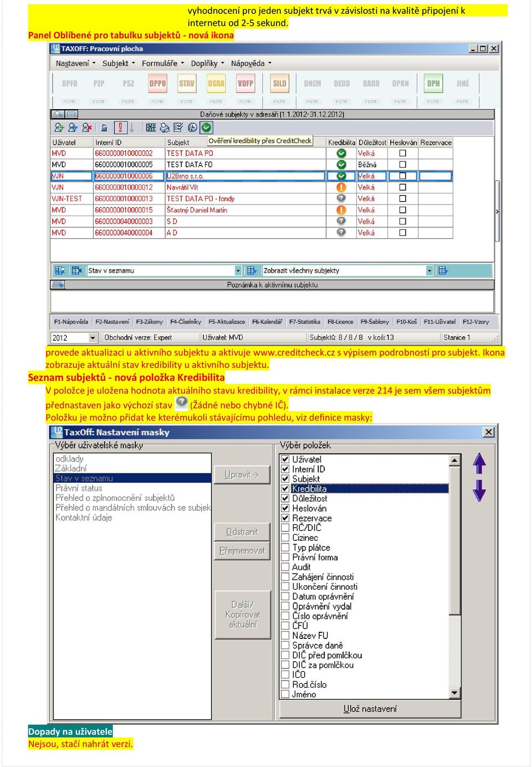Uncheck the Kredibilita item checkbox
Viewport: 532px width, 767px height.
tap(285, 489)
